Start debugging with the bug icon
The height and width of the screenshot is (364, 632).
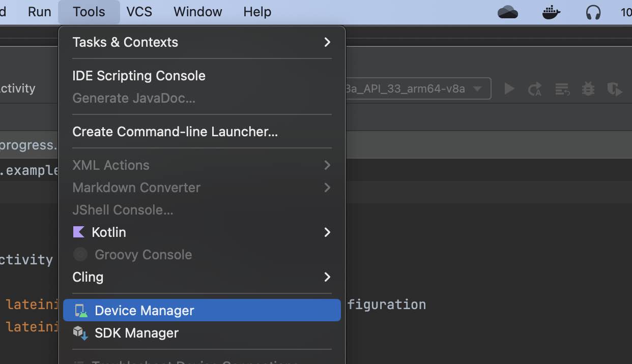coord(588,88)
